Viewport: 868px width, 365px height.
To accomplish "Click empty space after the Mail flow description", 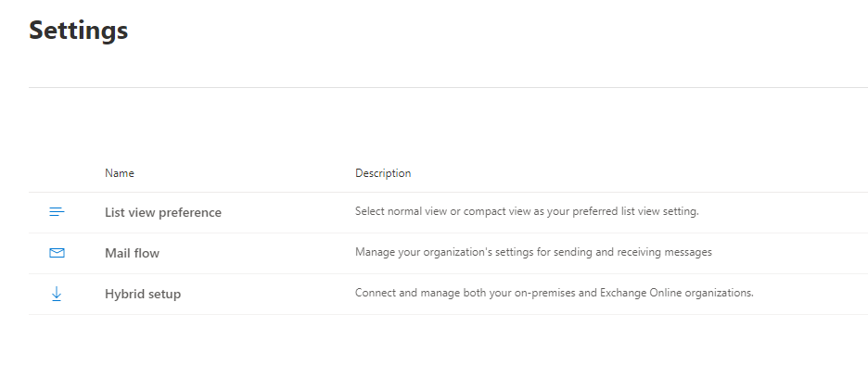I will point(790,253).
